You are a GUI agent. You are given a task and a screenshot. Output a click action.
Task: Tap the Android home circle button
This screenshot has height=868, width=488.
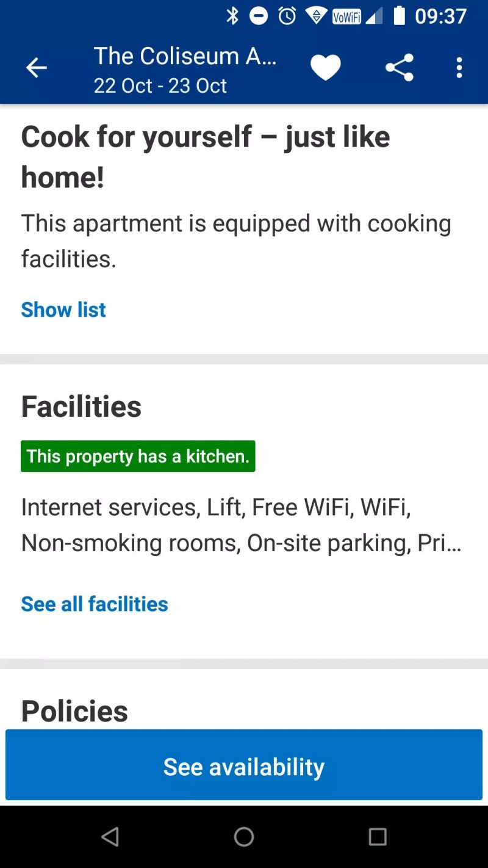coord(244,837)
